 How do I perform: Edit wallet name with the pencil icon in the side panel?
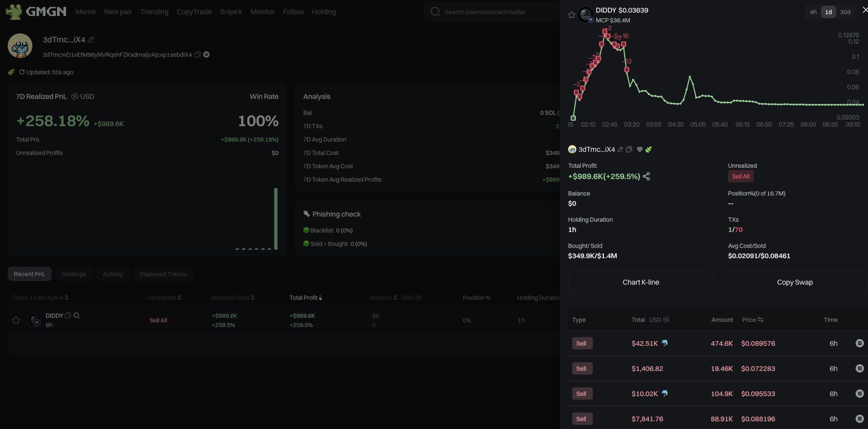coord(620,149)
